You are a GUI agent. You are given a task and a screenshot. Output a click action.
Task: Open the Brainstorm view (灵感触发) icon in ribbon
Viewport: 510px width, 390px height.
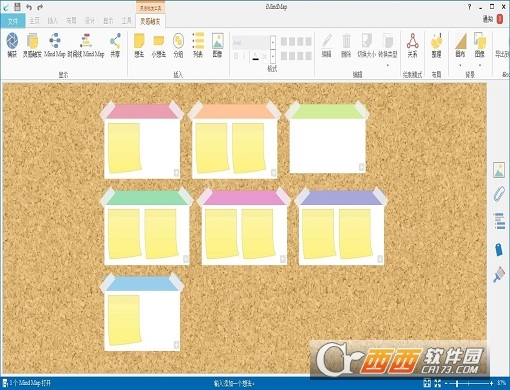point(32,41)
